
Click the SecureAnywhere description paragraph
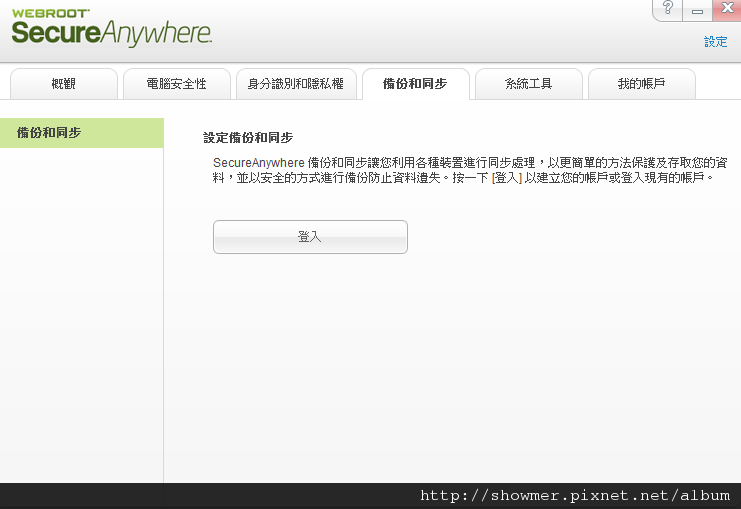pyautogui.click(x=470, y=170)
